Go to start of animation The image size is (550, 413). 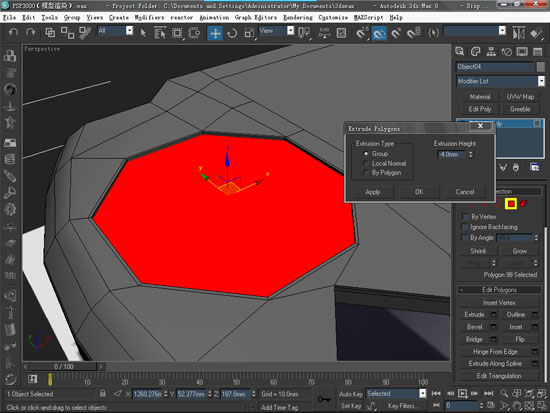(436, 393)
